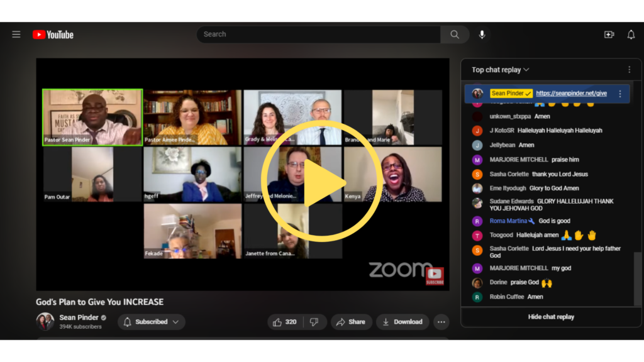Play the video with big play button
This screenshot has width=644, height=362.
tap(321, 182)
